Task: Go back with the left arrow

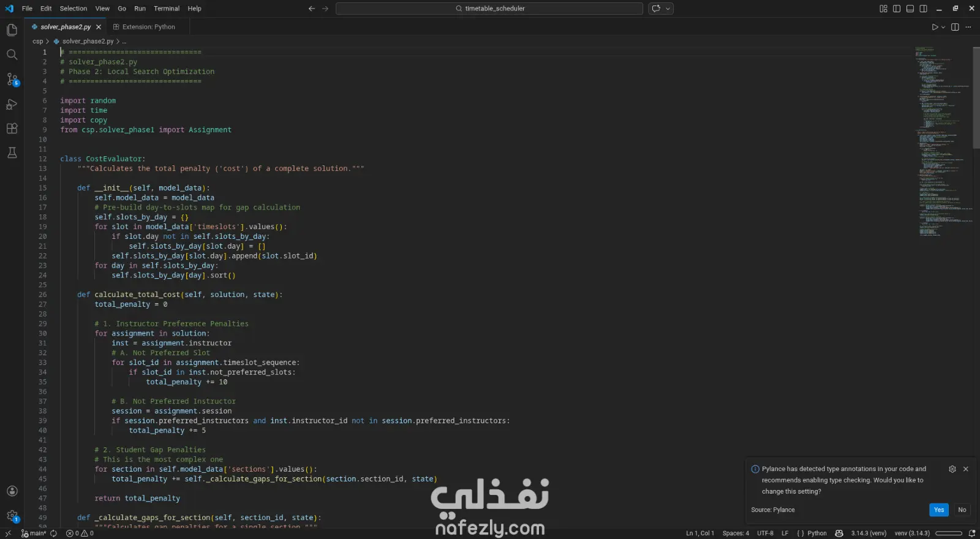Action: 312,9
